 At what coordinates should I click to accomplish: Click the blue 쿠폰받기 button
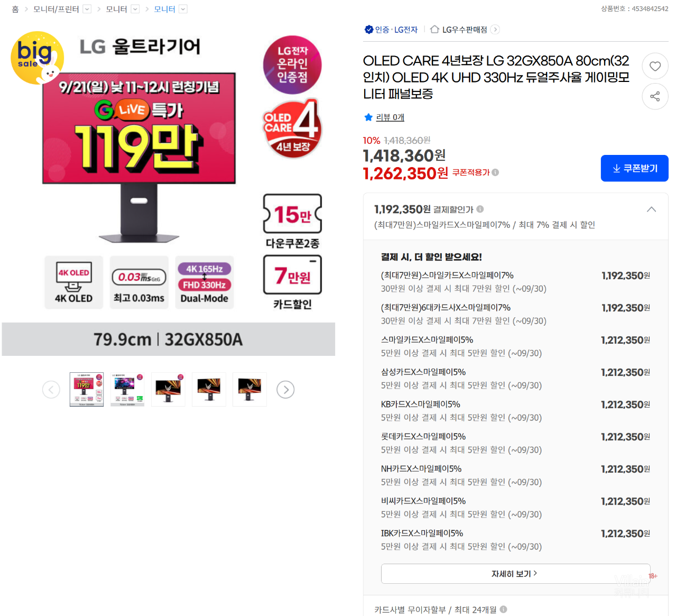point(634,168)
